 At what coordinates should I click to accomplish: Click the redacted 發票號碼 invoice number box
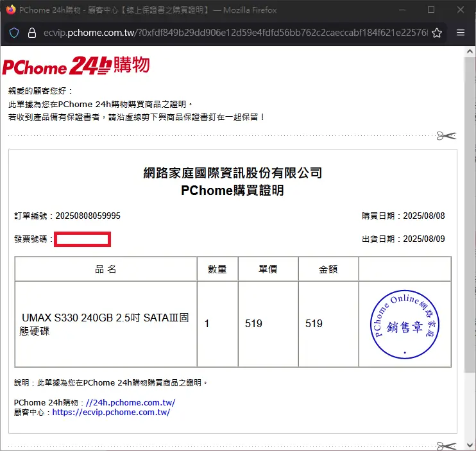83,240
